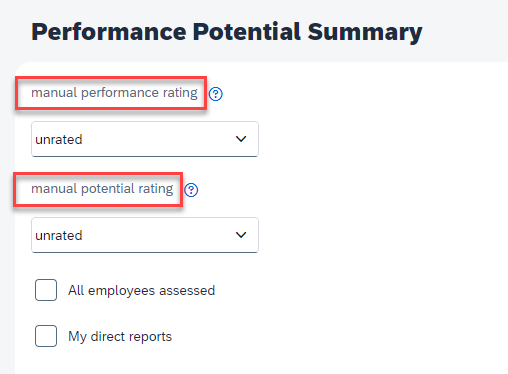Click the potential rating dropdown chevron arrow

click(x=241, y=235)
